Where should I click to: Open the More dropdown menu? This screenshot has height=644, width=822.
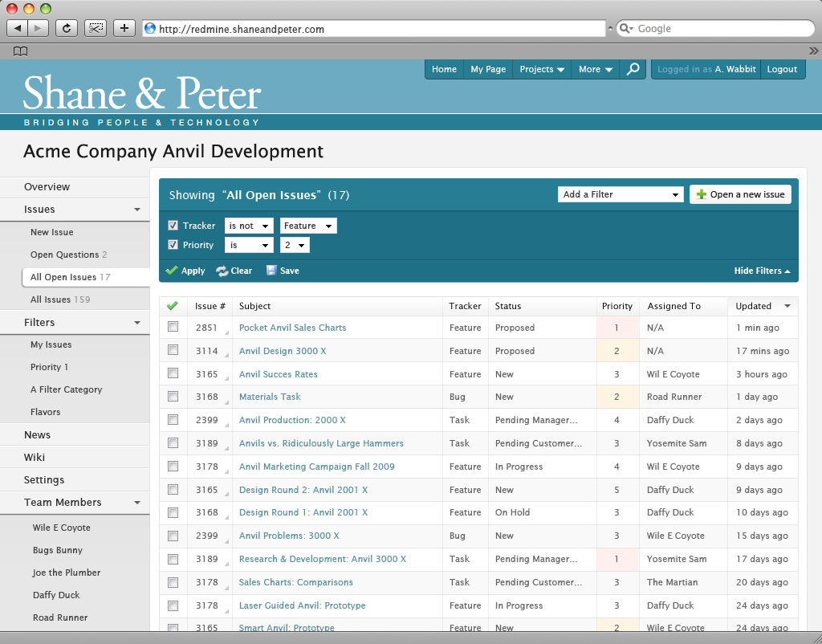pyautogui.click(x=596, y=69)
